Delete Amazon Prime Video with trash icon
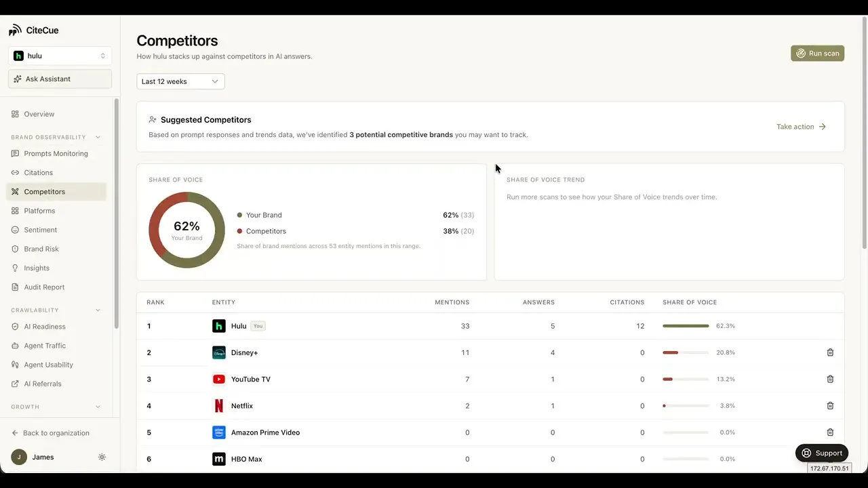Screen dimensions: 868x488 tap(830, 432)
